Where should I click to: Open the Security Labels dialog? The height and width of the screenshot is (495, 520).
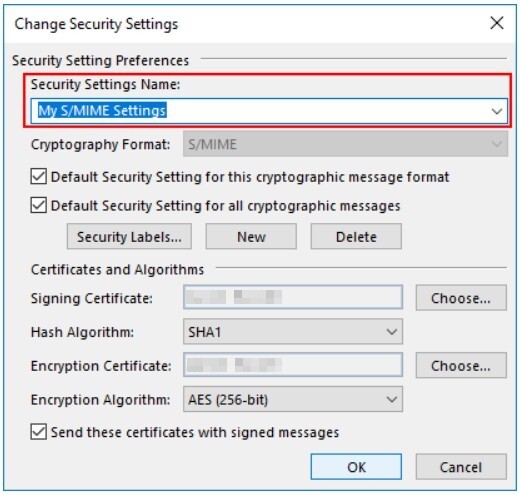(129, 237)
